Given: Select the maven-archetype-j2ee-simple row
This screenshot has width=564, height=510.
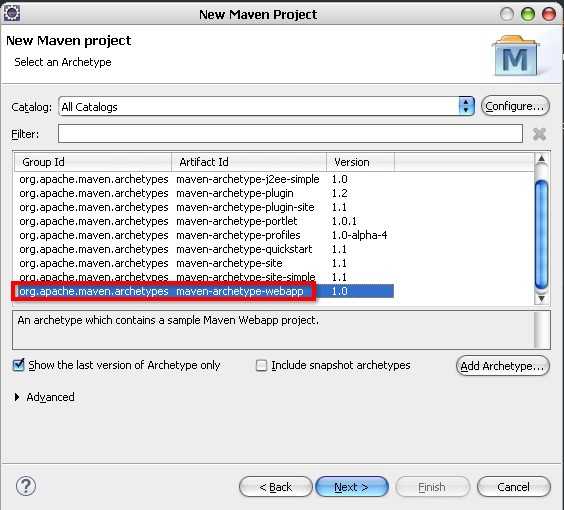Looking at the screenshot, I should 205,179.
